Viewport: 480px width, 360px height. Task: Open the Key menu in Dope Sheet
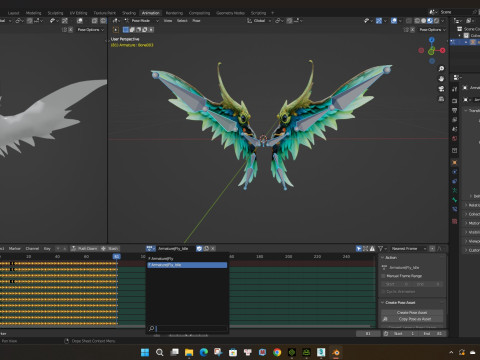tap(47, 249)
